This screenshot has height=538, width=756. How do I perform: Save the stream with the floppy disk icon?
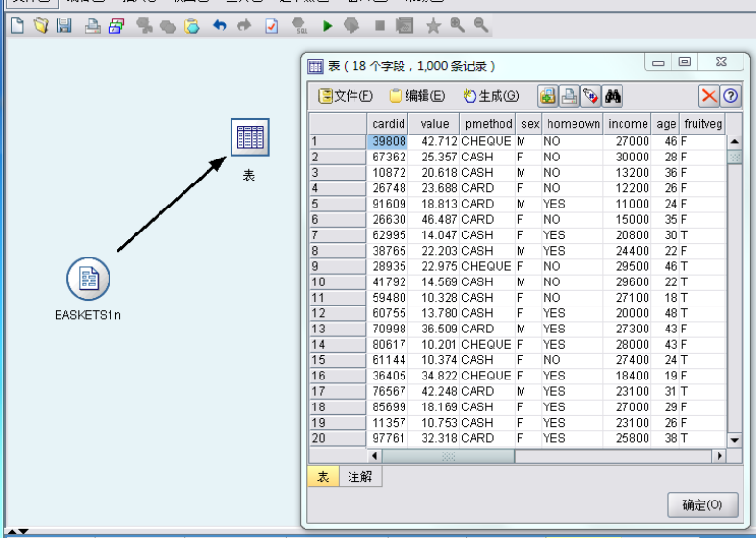point(63,25)
